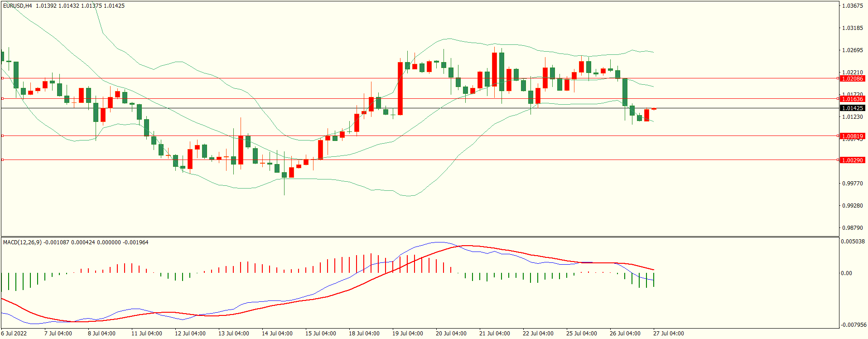Grab the left handle of the 1.02086 line
868x339 pixels.
click(2, 78)
